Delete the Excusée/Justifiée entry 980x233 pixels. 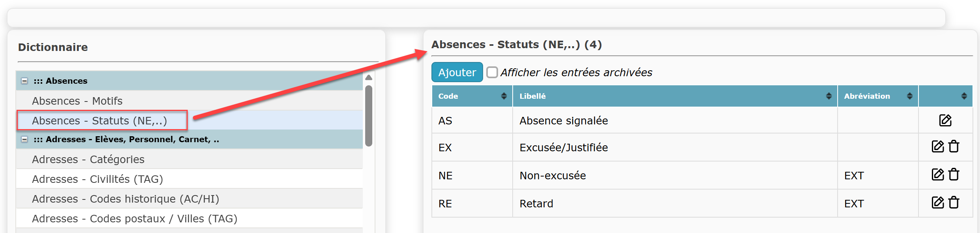(x=954, y=147)
